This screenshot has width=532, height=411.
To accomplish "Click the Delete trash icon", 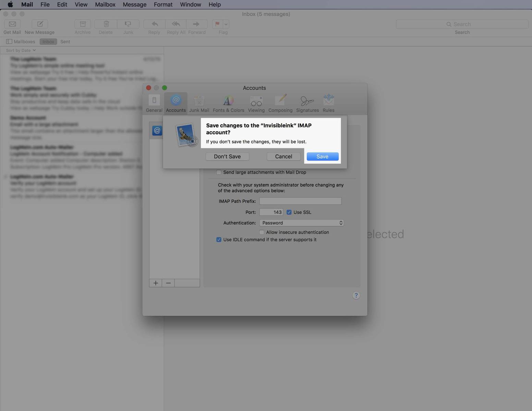I will pos(106,24).
